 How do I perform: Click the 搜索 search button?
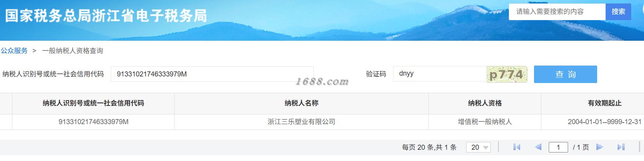[x=618, y=12]
